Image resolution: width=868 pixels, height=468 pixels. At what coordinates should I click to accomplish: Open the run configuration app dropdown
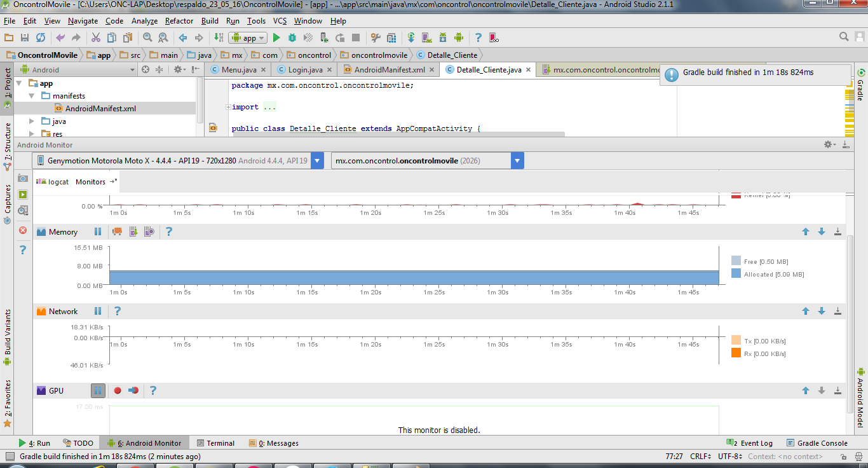coord(248,38)
